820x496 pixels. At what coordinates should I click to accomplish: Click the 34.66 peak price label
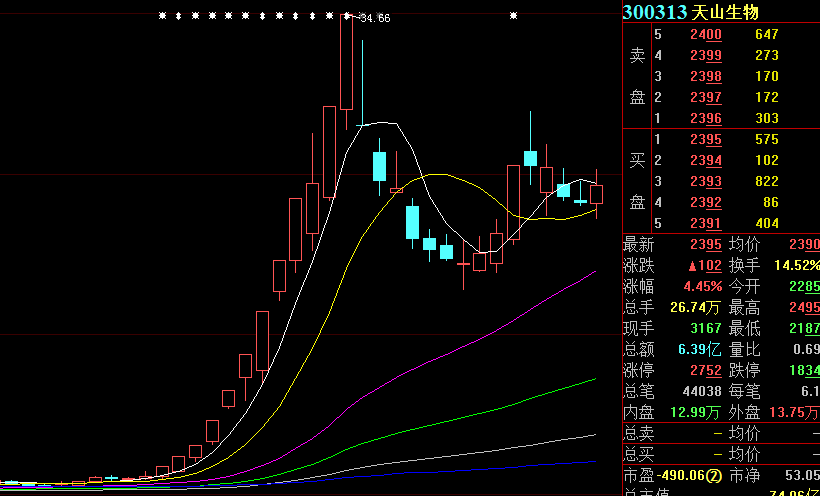(375, 18)
